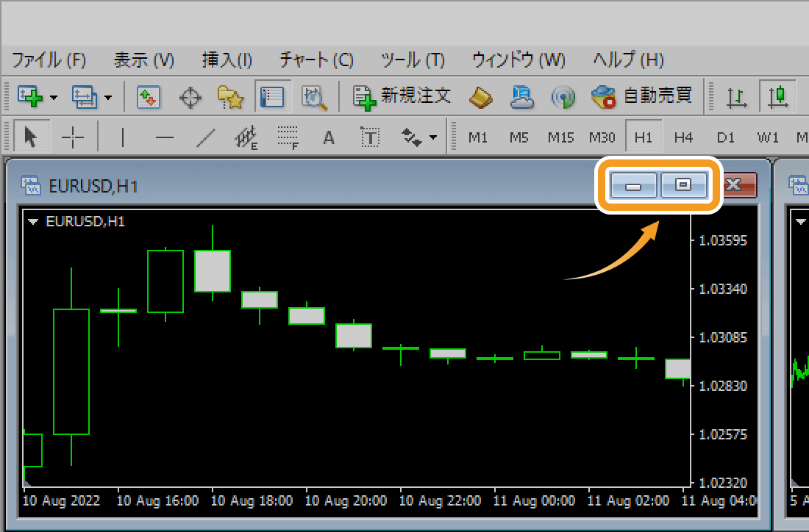Open the ツール menu
This screenshot has width=809, height=532.
coord(412,60)
